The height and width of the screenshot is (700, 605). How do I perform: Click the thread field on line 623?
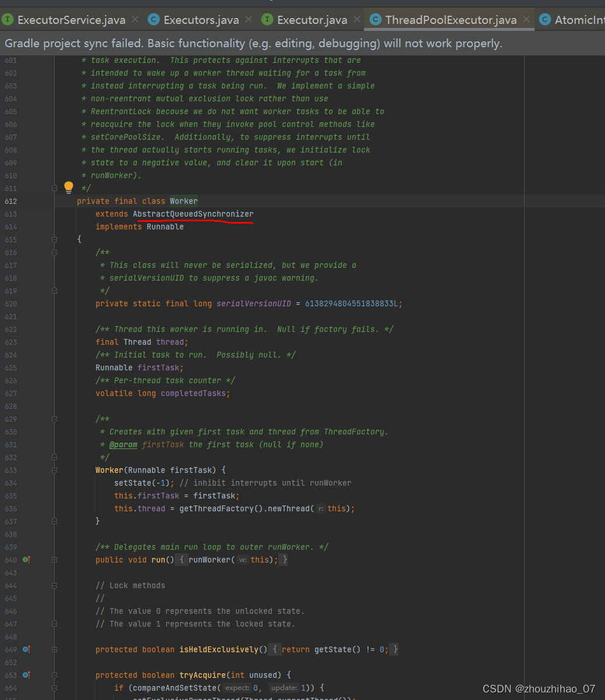(x=170, y=342)
